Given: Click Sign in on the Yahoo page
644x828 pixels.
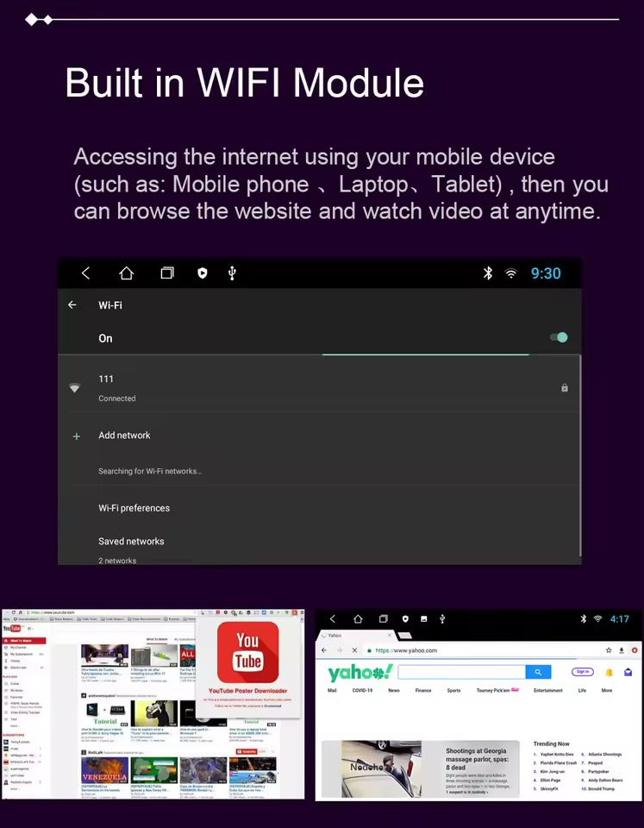Looking at the screenshot, I should [583, 672].
